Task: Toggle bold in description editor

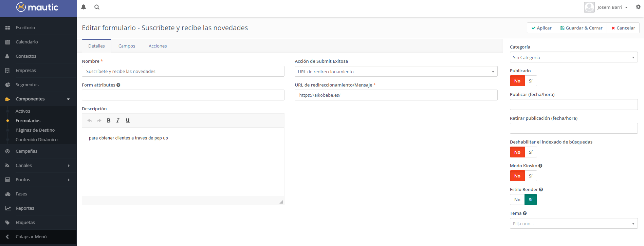Action: click(x=109, y=120)
